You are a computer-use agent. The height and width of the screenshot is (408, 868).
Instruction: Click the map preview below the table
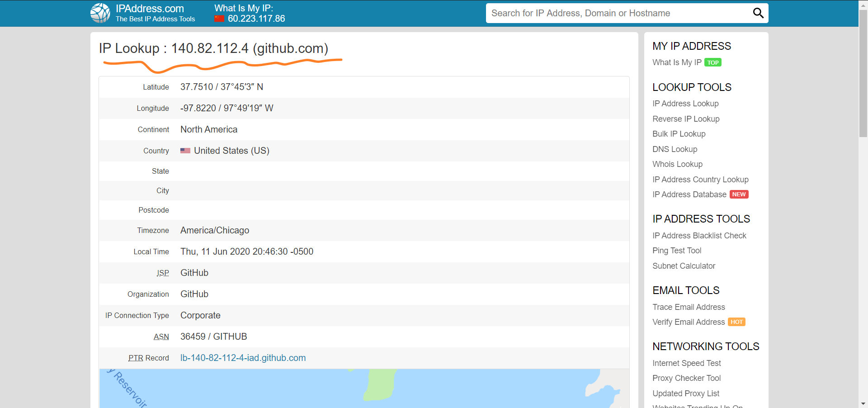pos(364,388)
